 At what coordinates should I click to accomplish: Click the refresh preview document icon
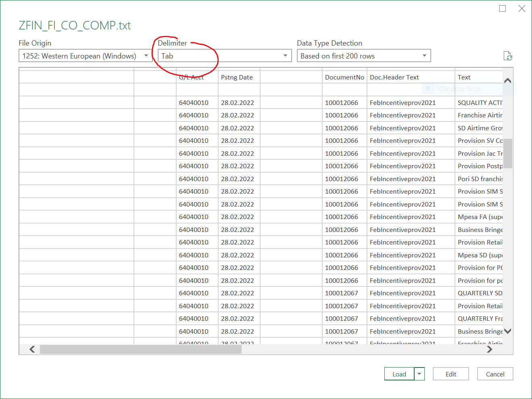click(x=508, y=56)
